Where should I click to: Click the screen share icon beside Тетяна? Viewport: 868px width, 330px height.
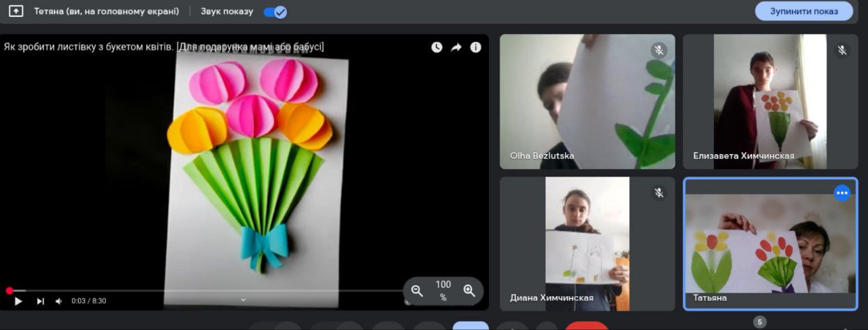point(16,12)
